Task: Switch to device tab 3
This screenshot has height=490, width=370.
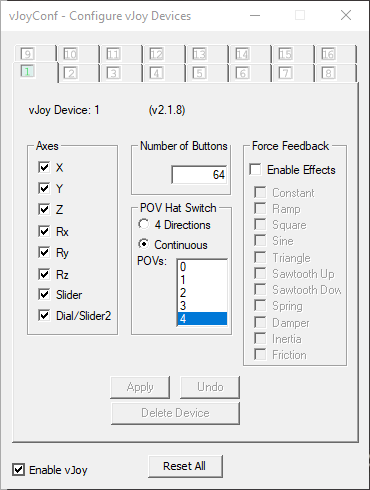Action: (x=121, y=73)
